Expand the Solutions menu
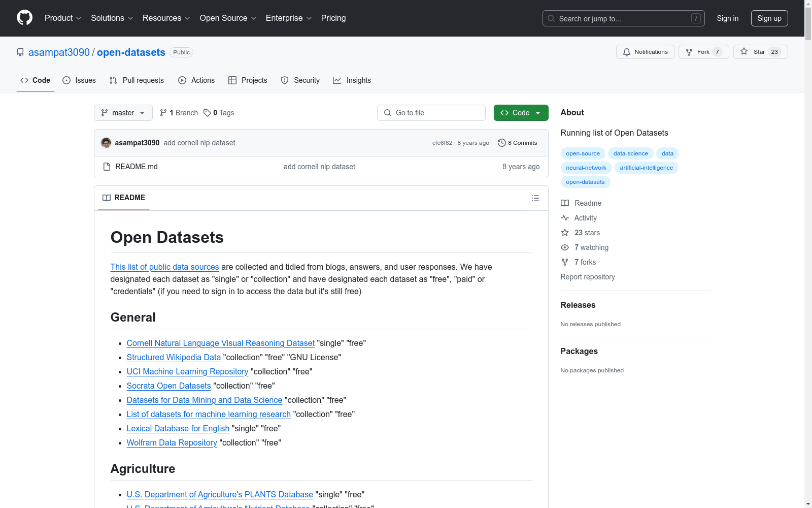This screenshot has height=508, width=812. tap(112, 18)
